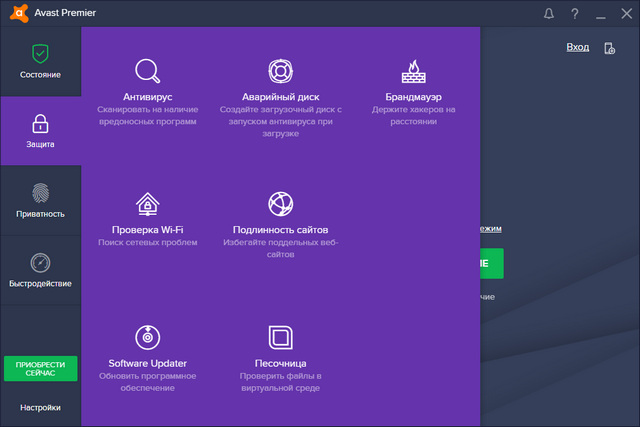Open the Песочница sandbox icon
The image size is (640, 427).
[281, 337]
